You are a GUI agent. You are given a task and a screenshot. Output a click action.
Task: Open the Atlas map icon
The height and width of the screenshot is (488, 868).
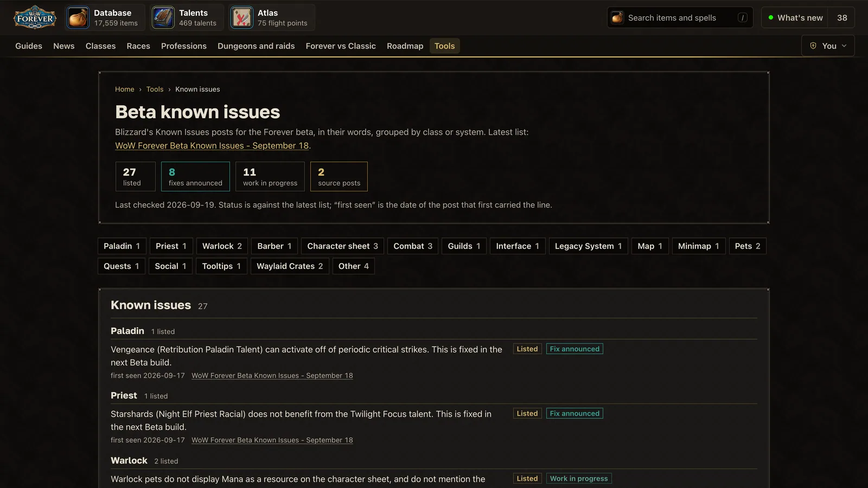click(x=241, y=17)
